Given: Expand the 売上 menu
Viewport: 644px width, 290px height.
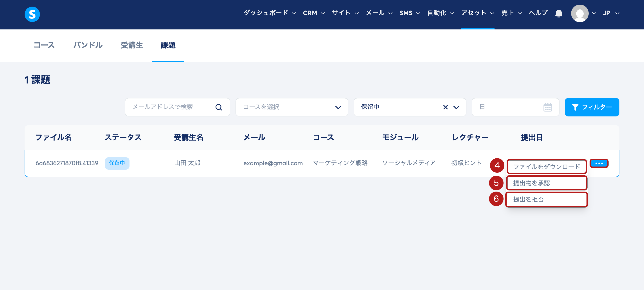Looking at the screenshot, I should pos(511,13).
